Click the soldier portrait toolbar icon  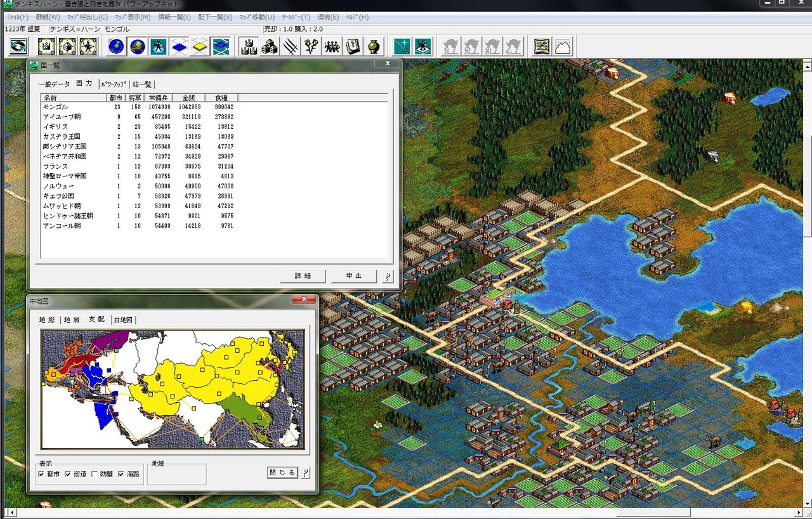pyautogui.click(x=88, y=46)
